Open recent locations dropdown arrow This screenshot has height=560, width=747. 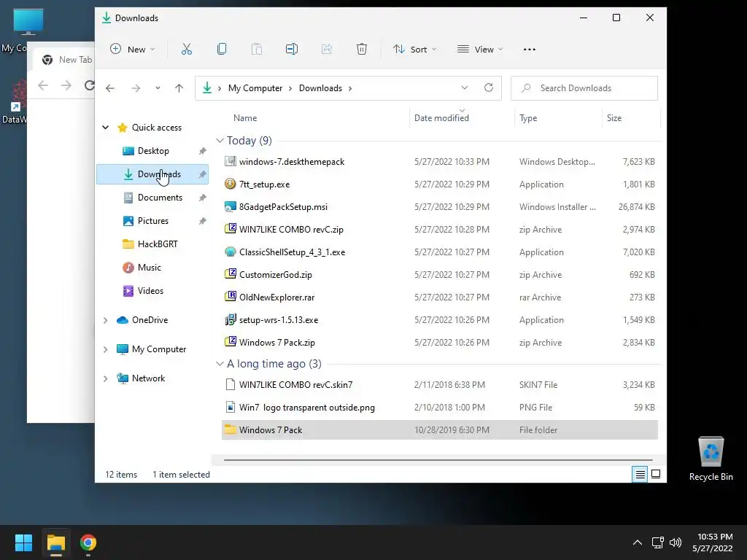(x=158, y=88)
